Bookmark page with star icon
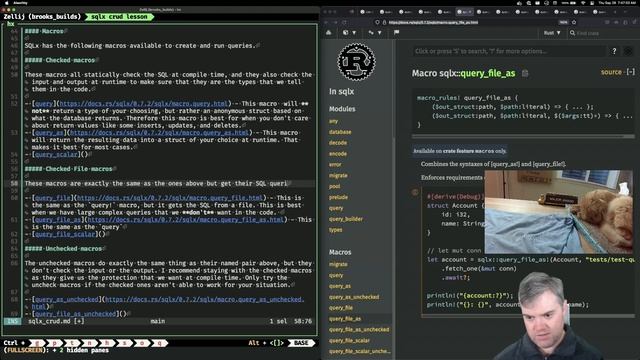Screen dimensions: 640x360 [x=574, y=22]
